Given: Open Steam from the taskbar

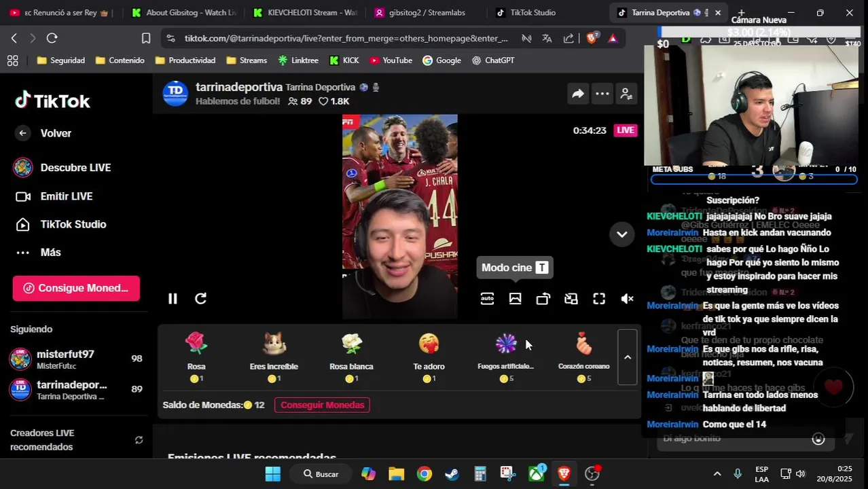Looking at the screenshot, I should (452, 474).
